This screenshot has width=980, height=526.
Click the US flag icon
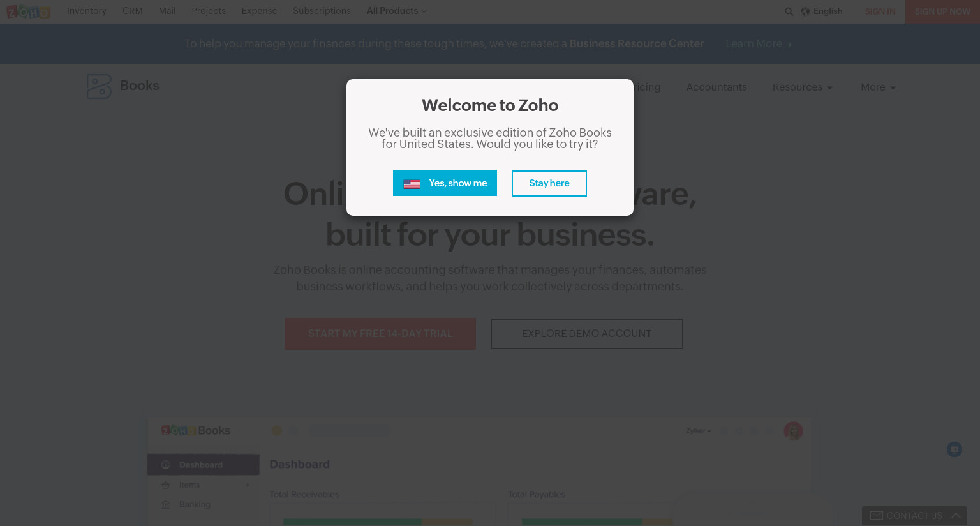(x=412, y=184)
